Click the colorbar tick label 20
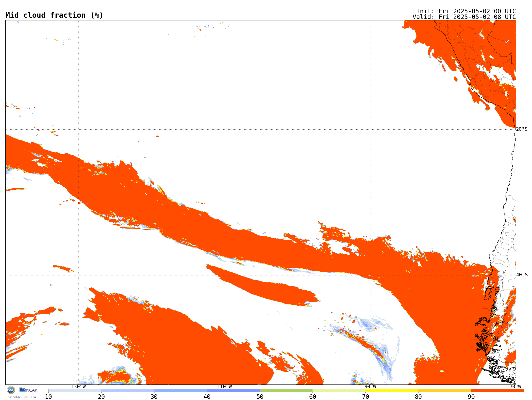This screenshot has height=400, width=532. tap(101, 397)
